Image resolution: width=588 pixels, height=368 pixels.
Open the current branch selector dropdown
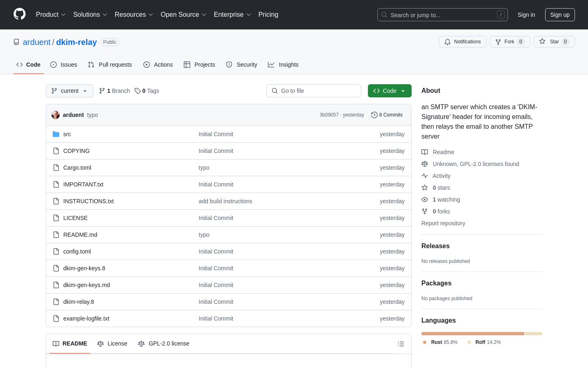69,91
